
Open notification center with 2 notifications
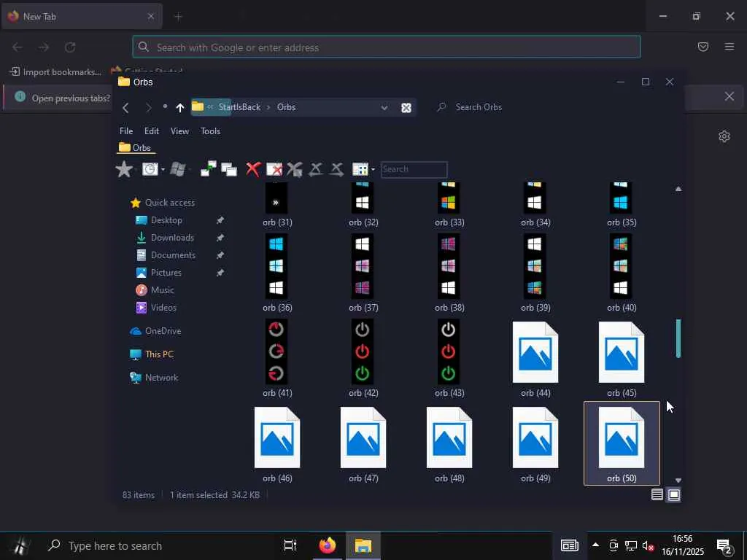coord(724,546)
